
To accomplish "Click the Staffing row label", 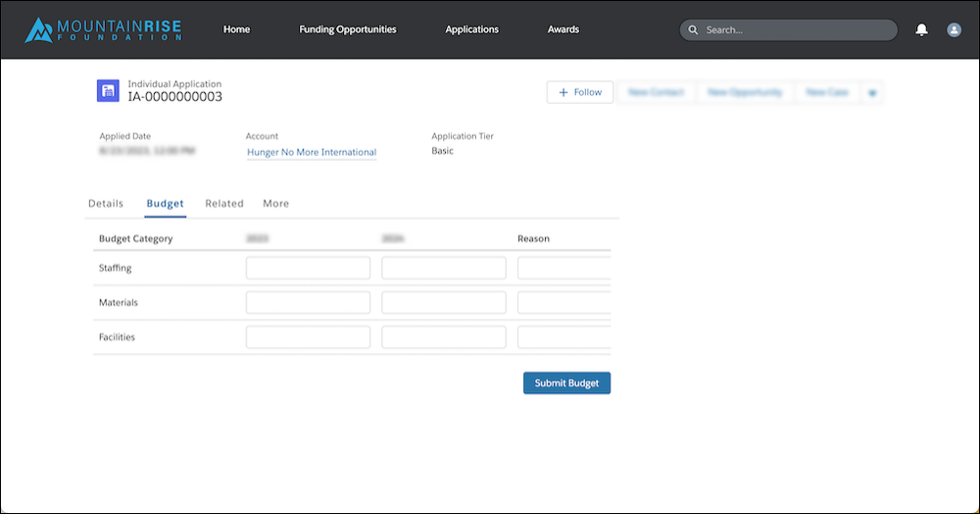I will point(115,268).
